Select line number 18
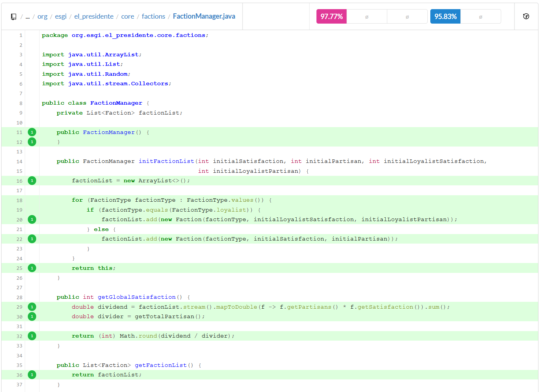Image resolution: width=540 pixels, height=392 pixels. 19,200
